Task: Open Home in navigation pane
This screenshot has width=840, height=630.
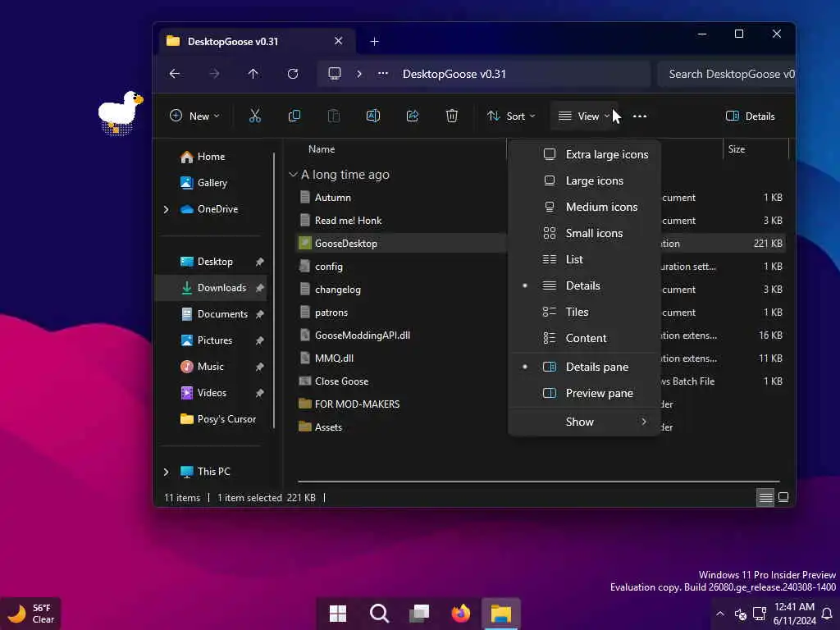Action: [211, 157]
